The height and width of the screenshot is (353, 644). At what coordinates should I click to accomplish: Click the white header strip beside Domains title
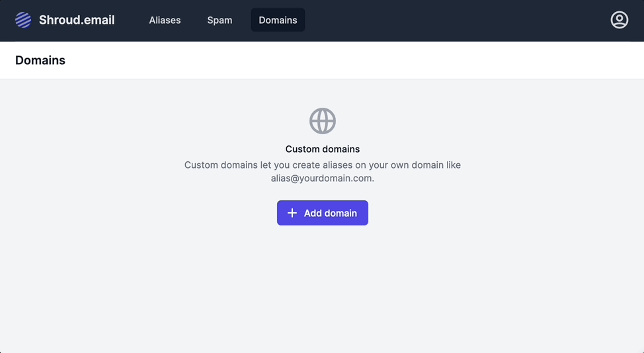[331, 60]
